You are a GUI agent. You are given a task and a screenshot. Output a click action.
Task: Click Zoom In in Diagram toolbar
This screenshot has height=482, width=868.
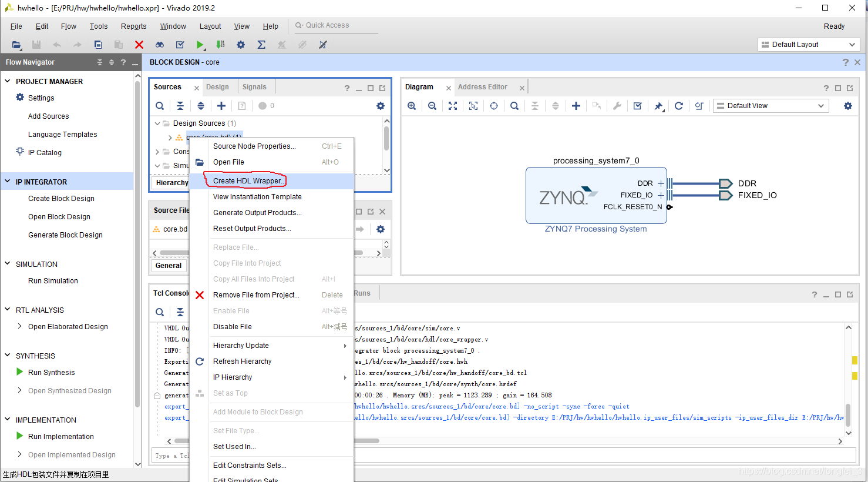412,106
